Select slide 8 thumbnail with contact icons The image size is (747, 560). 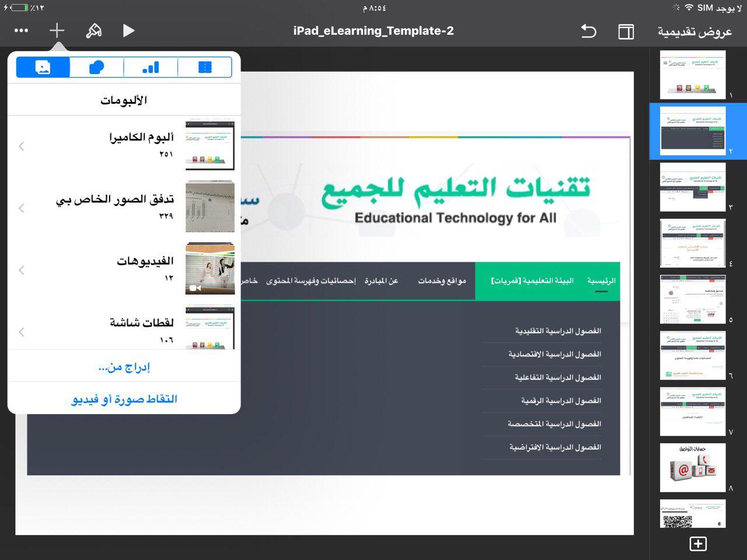coord(693,468)
